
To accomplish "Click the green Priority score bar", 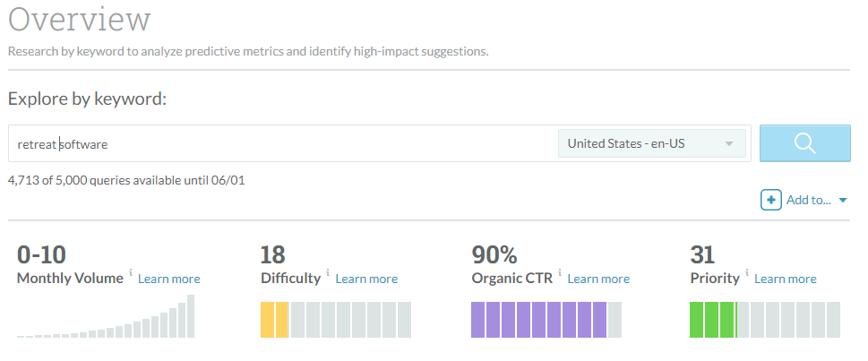I will pos(712,320).
